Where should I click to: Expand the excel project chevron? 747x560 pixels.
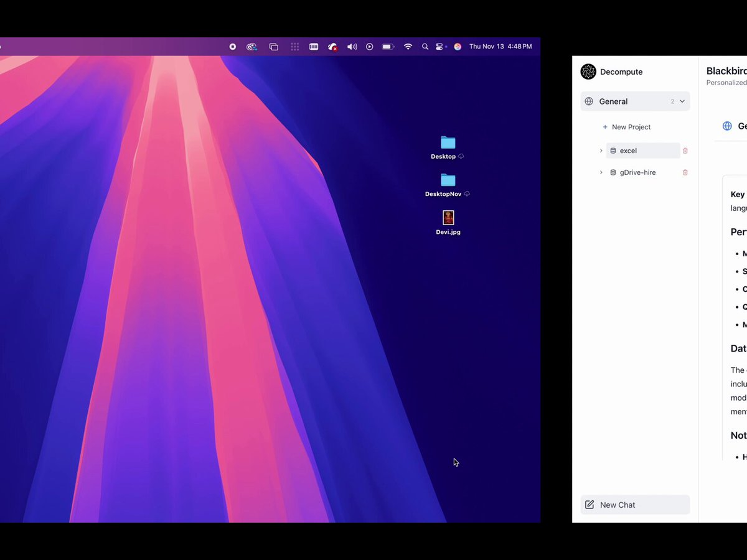pos(601,151)
